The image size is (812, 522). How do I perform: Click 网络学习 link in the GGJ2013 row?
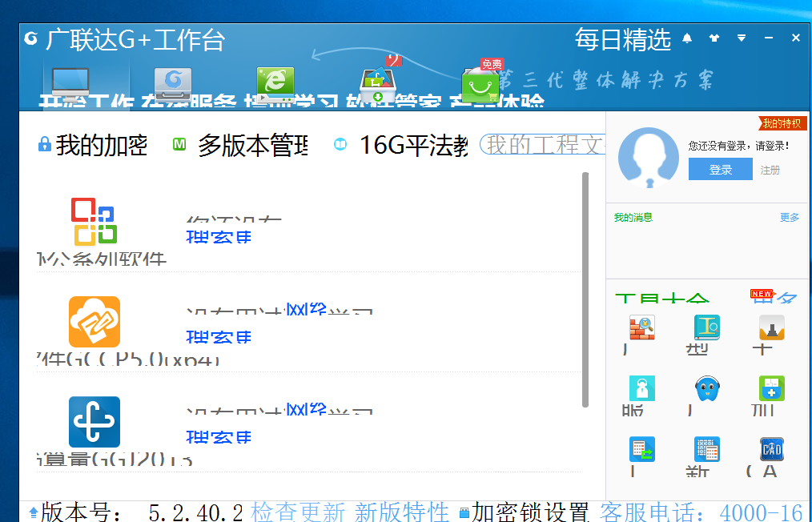pyautogui.click(x=307, y=408)
